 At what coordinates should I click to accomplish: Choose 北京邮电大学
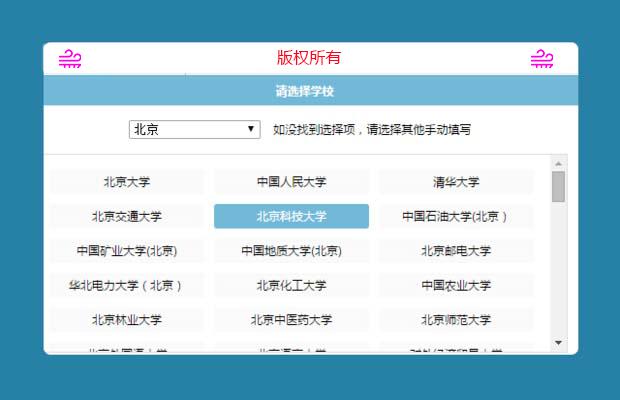click(456, 251)
